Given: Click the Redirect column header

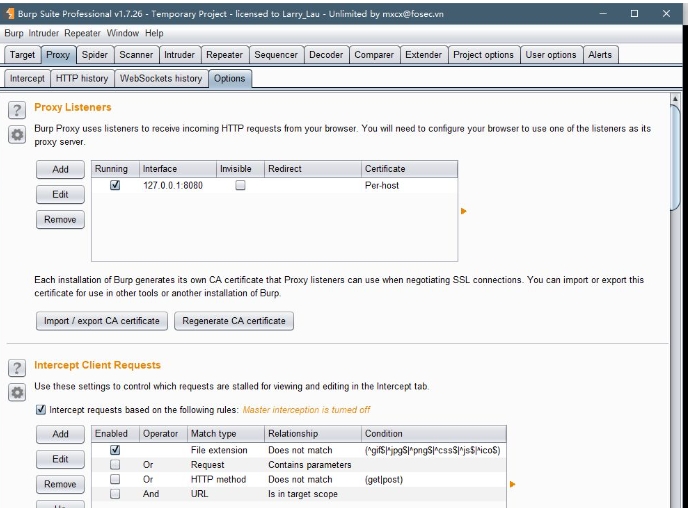Looking at the screenshot, I should coord(312,169).
